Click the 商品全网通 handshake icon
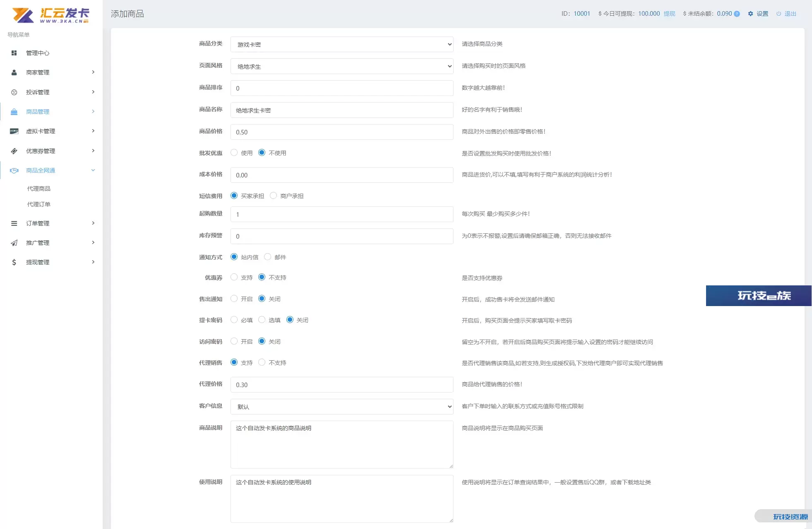 click(14, 170)
